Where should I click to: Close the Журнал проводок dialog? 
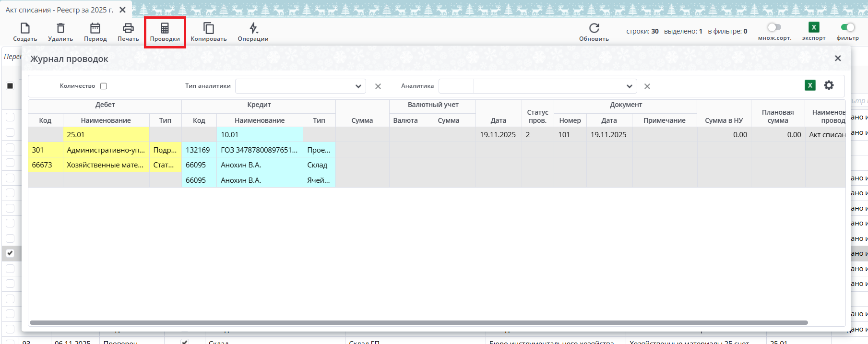[x=838, y=59]
